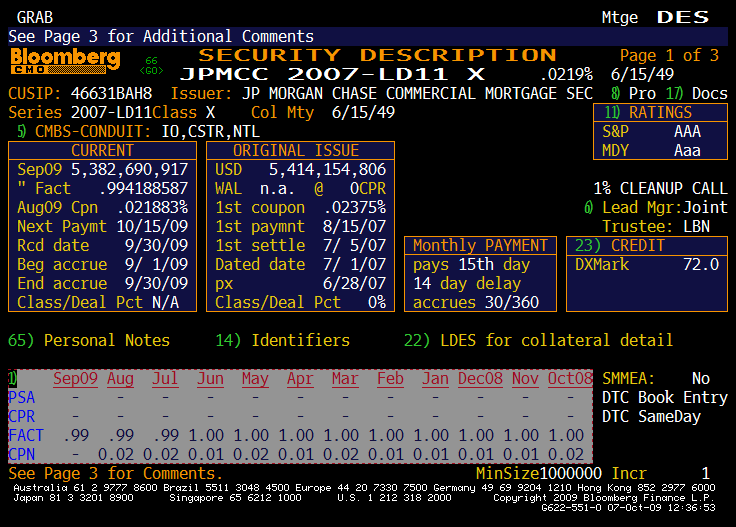Select Dec08 column header

tap(480, 378)
